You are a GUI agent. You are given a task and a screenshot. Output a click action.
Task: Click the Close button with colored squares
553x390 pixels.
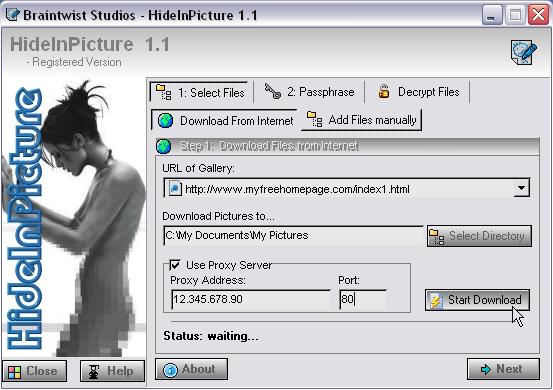tap(34, 371)
